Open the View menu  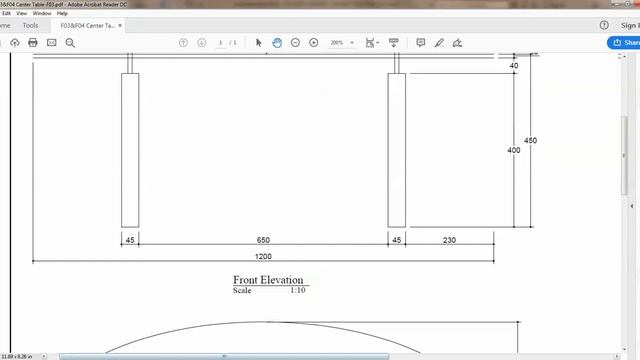(x=22, y=13)
